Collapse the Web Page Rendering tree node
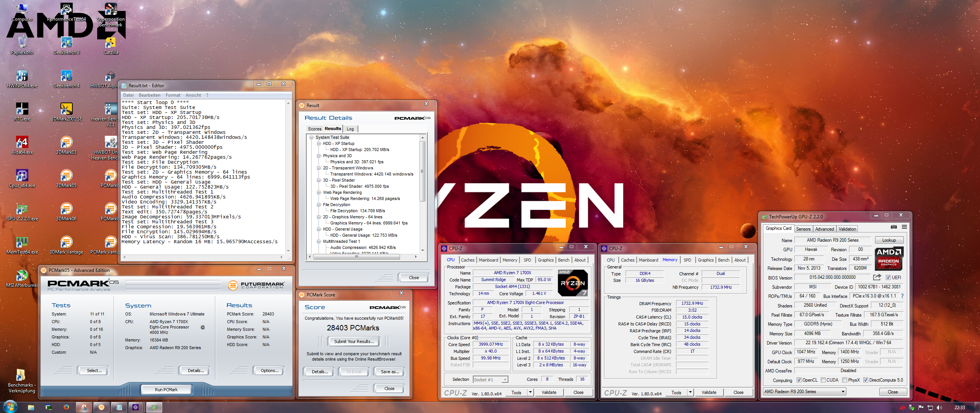 [318, 192]
